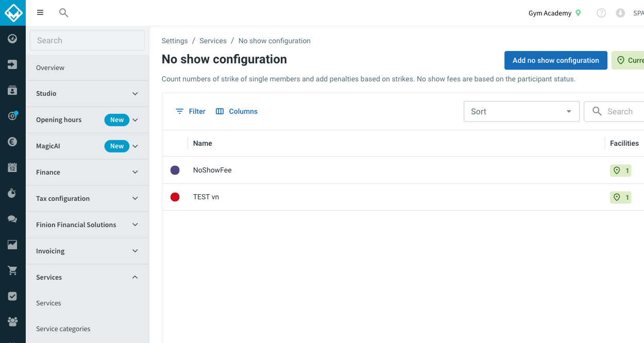This screenshot has width=644, height=343.
Task: Open the stopwatch sidebar icon
Action: click(12, 193)
